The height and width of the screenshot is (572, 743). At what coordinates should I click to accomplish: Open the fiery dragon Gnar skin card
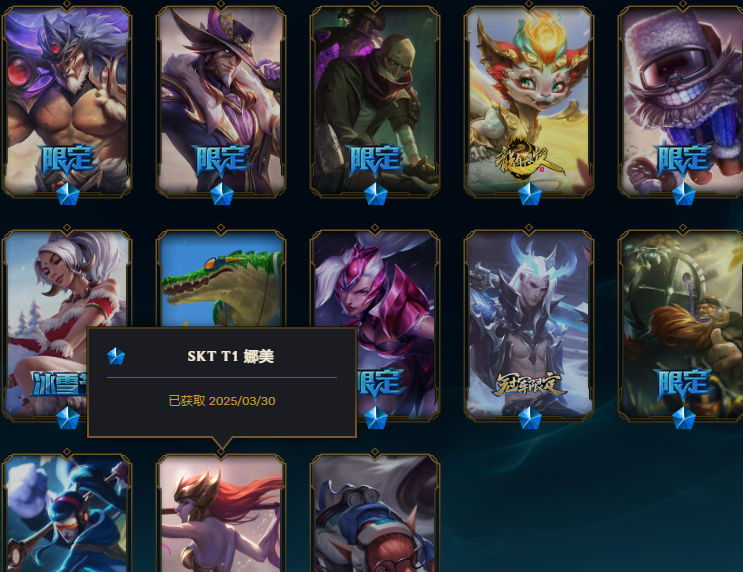[529, 101]
